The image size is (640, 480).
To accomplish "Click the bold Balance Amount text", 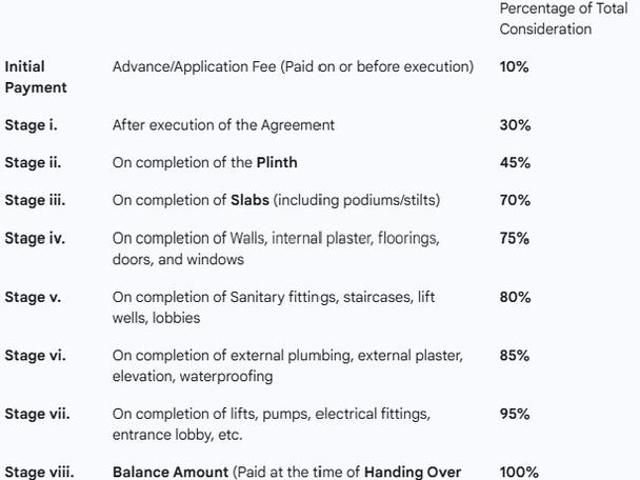I will (170, 472).
